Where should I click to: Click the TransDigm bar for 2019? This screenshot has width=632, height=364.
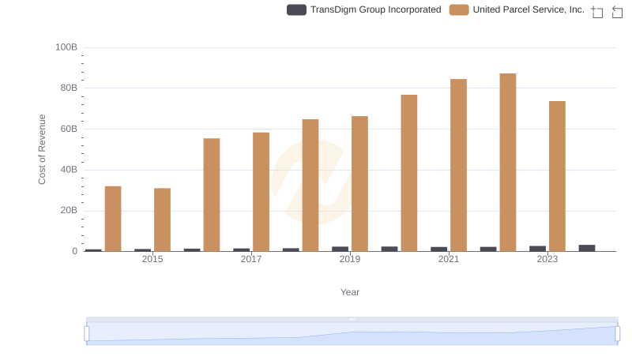click(x=340, y=249)
